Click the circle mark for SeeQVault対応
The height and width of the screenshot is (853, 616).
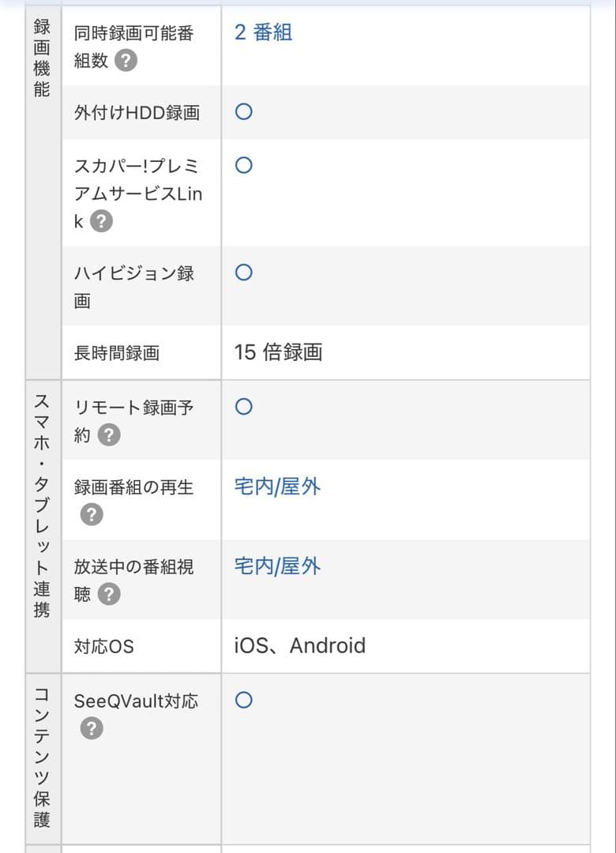click(244, 701)
